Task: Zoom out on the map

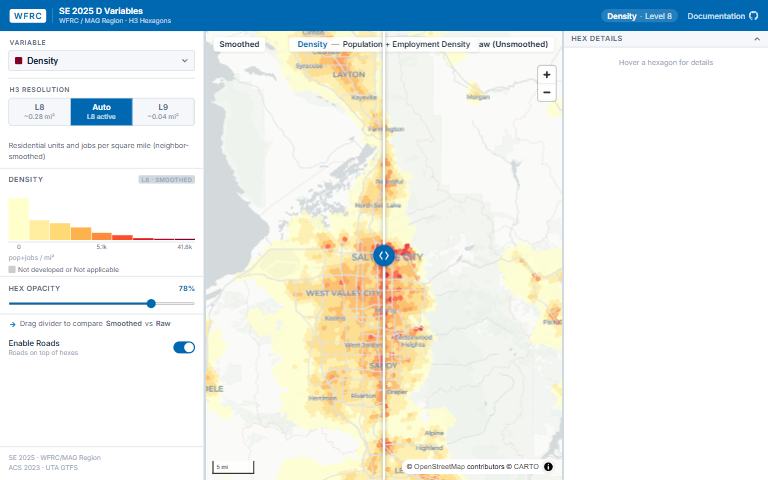Action: (x=547, y=93)
